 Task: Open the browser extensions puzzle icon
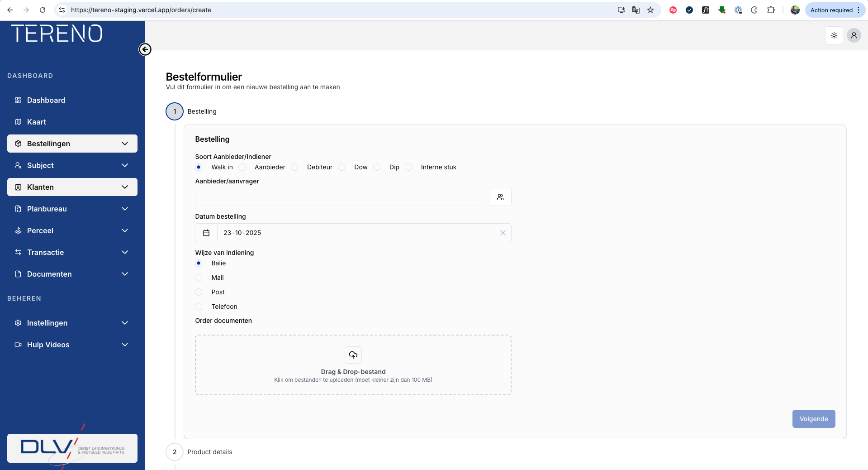(x=771, y=10)
